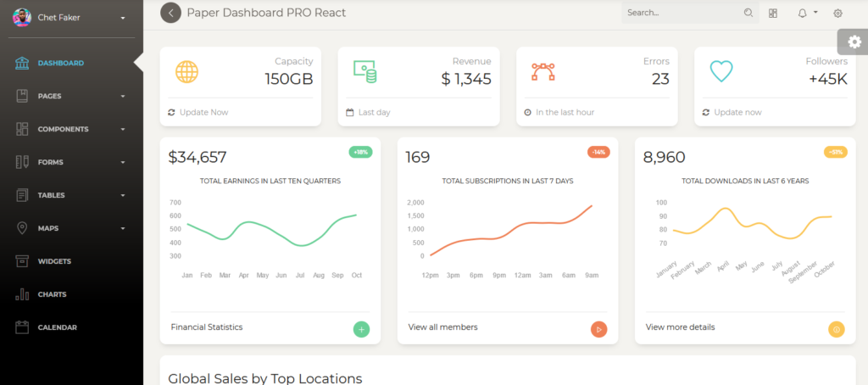Image resolution: width=868 pixels, height=385 pixels.
Task: Click yellow info button beside View more details
Action: click(837, 330)
